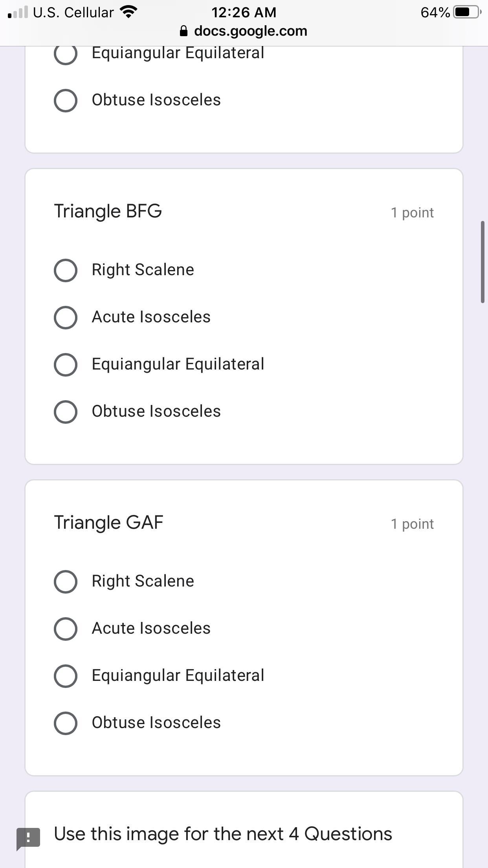Tap the 12:26 AM status bar clock
The height and width of the screenshot is (868, 488).
[x=244, y=12]
